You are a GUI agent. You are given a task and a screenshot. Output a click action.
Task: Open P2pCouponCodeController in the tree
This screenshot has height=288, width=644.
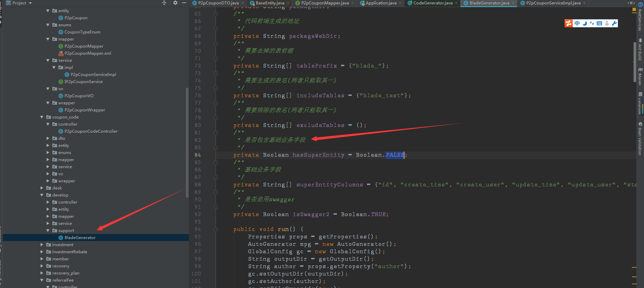click(91, 131)
